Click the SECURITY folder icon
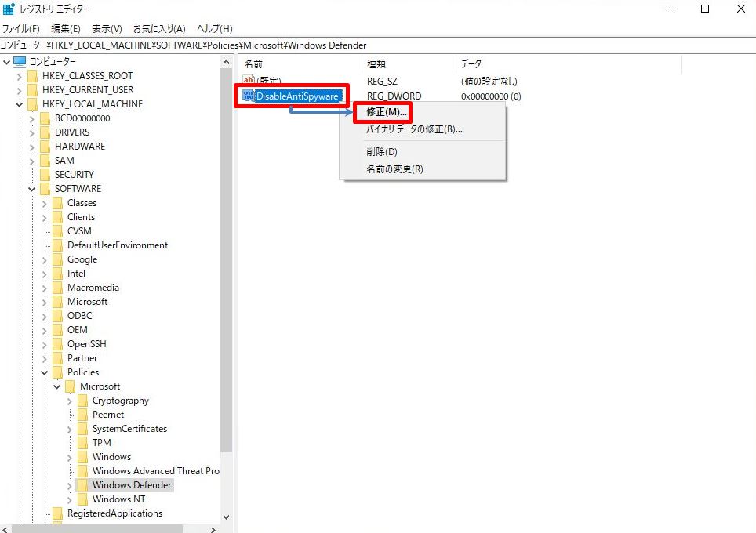Screen dimensions: 756x533 click(45, 175)
